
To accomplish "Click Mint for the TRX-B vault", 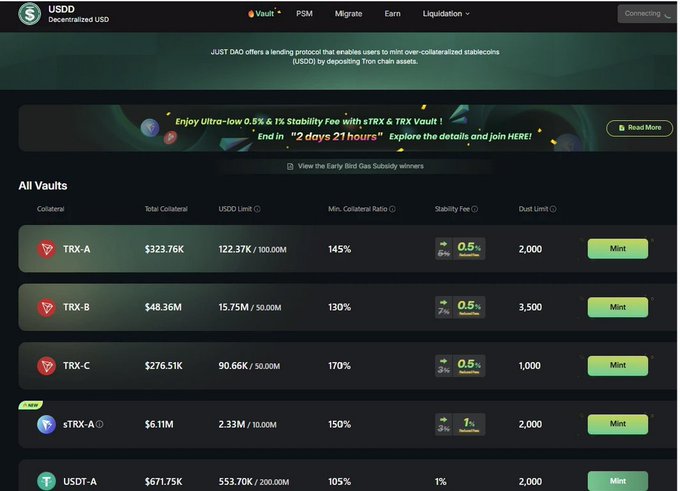I will 618,307.
